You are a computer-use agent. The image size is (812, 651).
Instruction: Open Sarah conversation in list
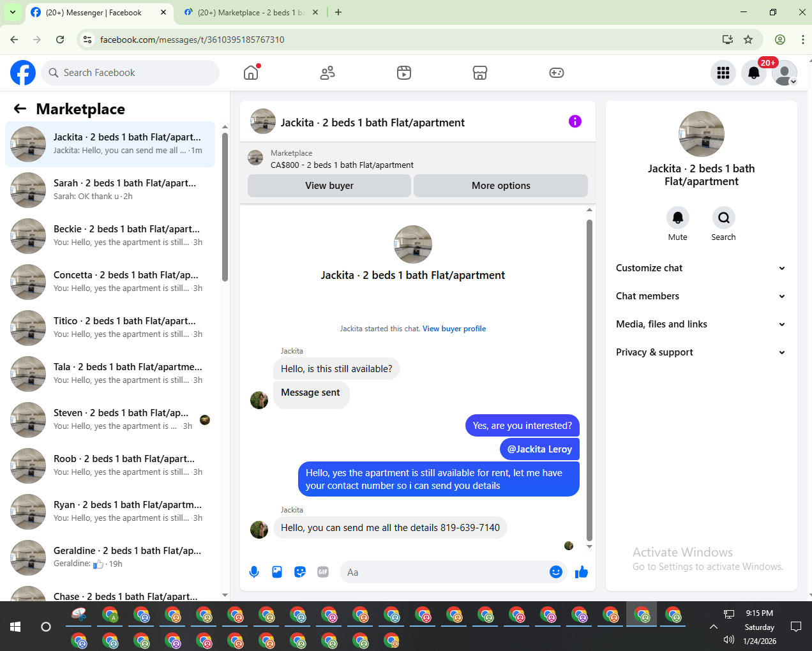click(x=110, y=190)
